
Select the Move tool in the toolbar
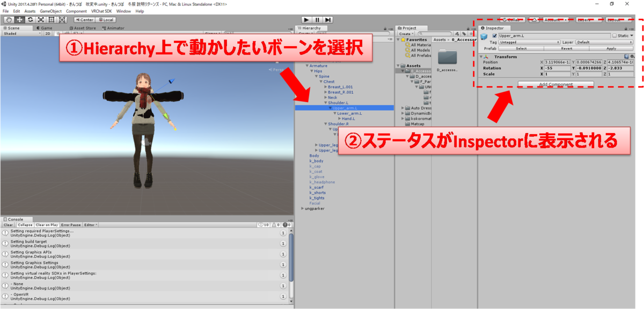(19, 20)
